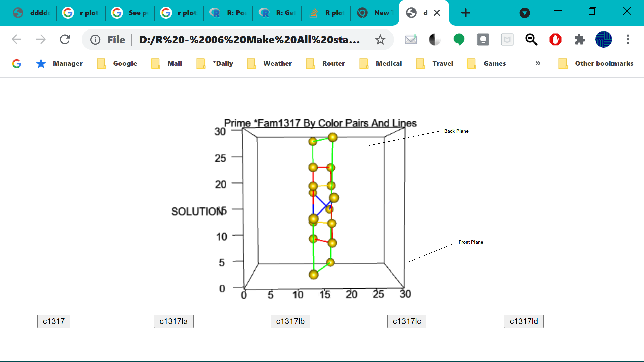
Task: Click the green chat bubble extension
Action: tap(459, 40)
